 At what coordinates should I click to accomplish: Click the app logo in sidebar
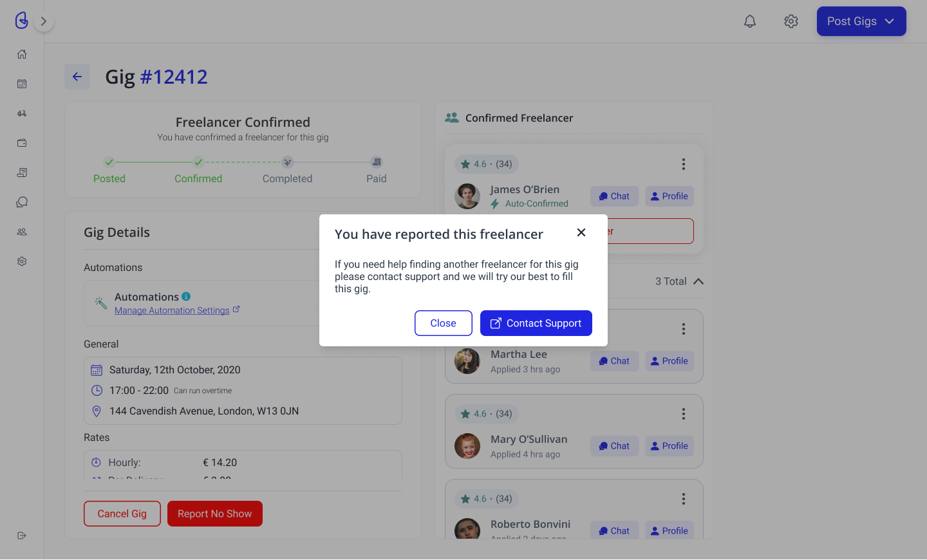point(22,21)
